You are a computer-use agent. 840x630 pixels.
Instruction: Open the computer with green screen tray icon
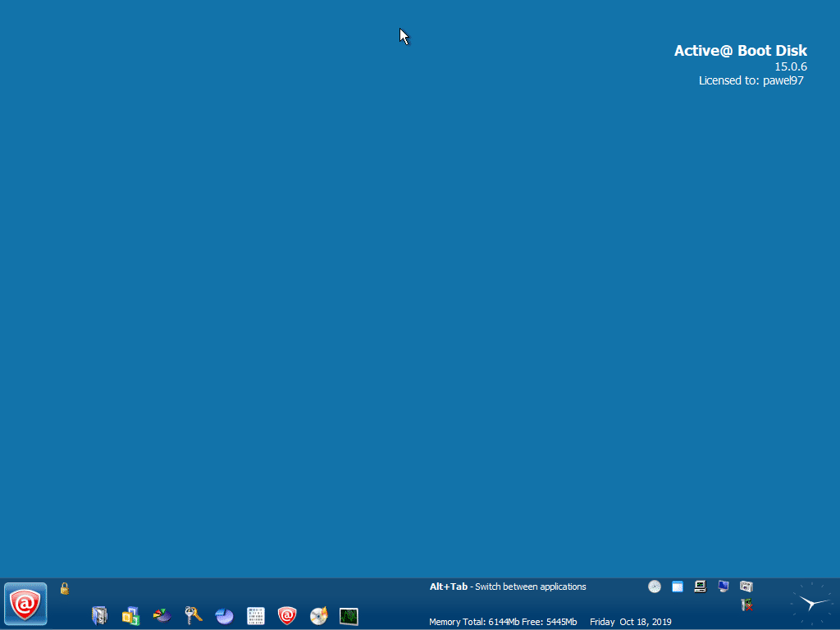pos(701,587)
